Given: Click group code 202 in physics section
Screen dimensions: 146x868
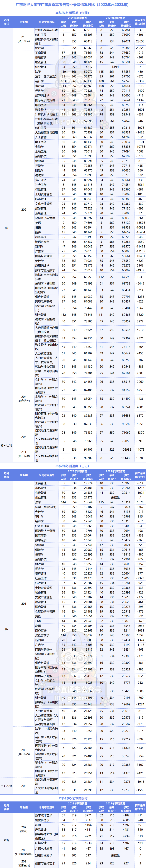Looking at the screenshot, I should (x=24, y=210).
